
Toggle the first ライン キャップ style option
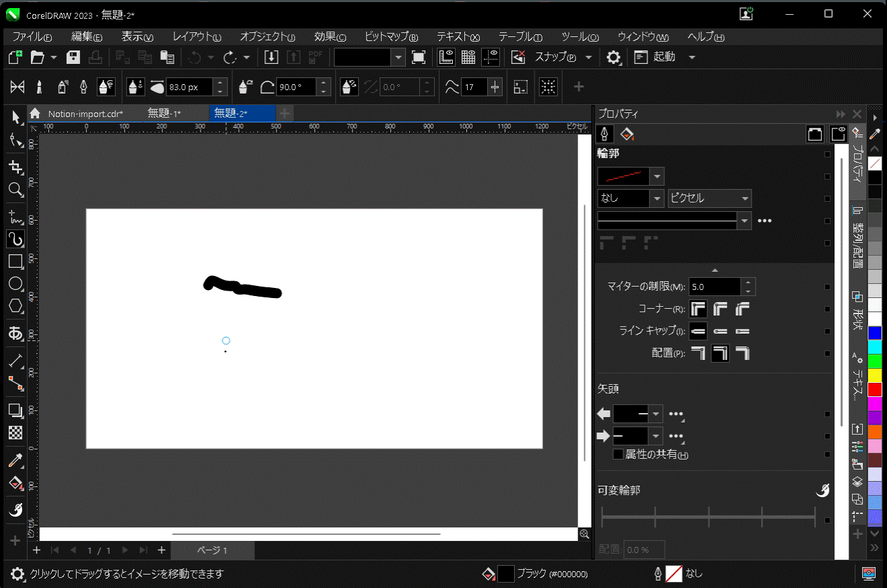(x=699, y=331)
